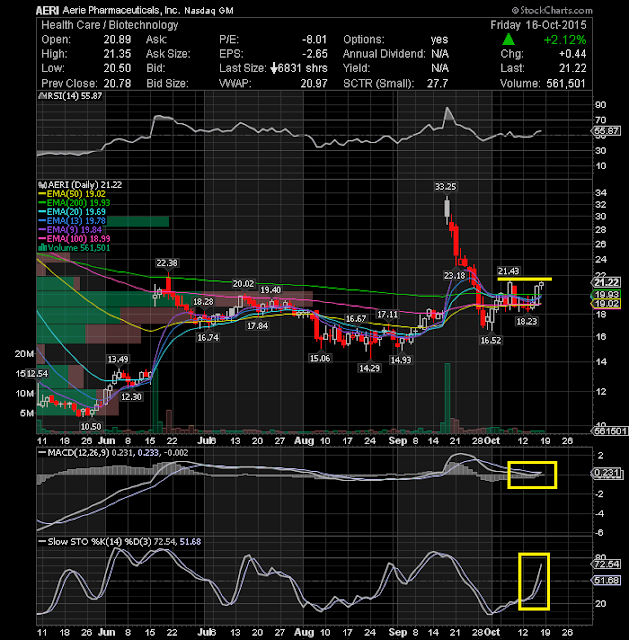Click the Health Care / Biotechnology sector text

tap(110, 25)
